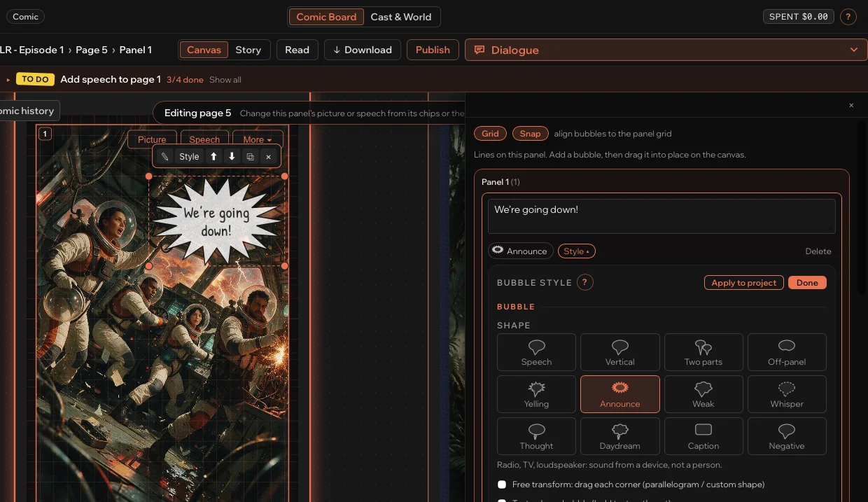Click Show all tasks link

pyautogui.click(x=225, y=80)
